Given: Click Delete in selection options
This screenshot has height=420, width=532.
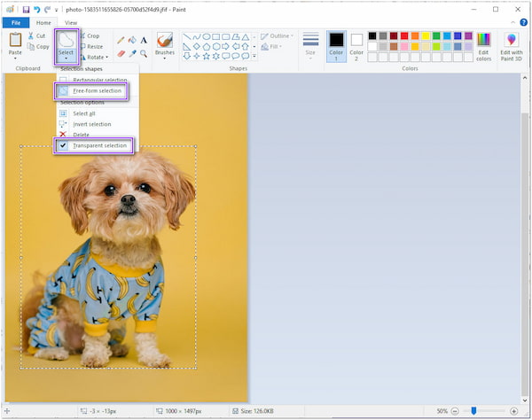Looking at the screenshot, I should [98, 134].
